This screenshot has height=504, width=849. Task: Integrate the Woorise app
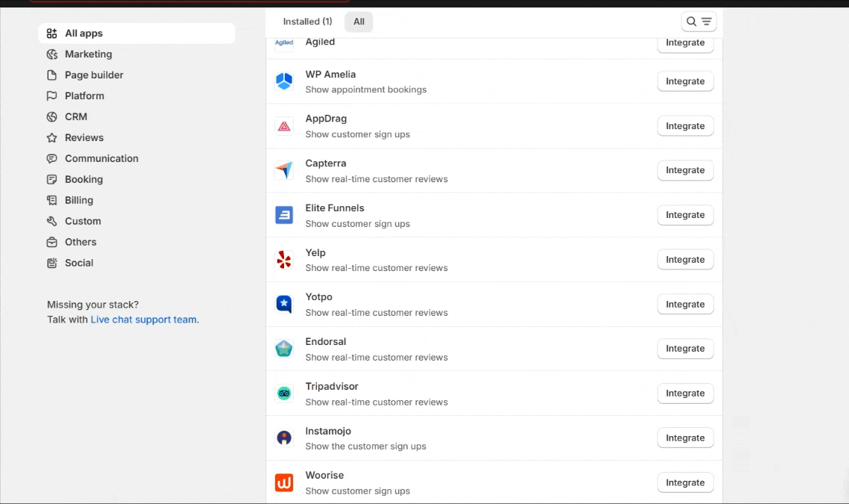point(685,483)
